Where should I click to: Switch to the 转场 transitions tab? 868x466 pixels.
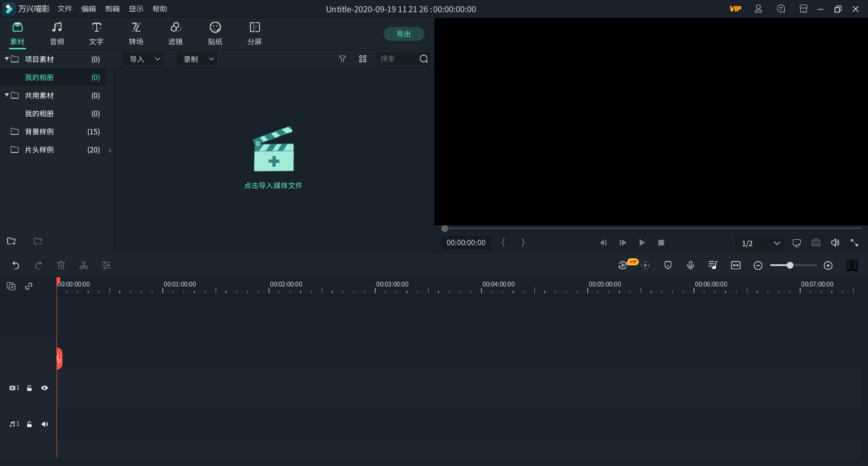[136, 34]
